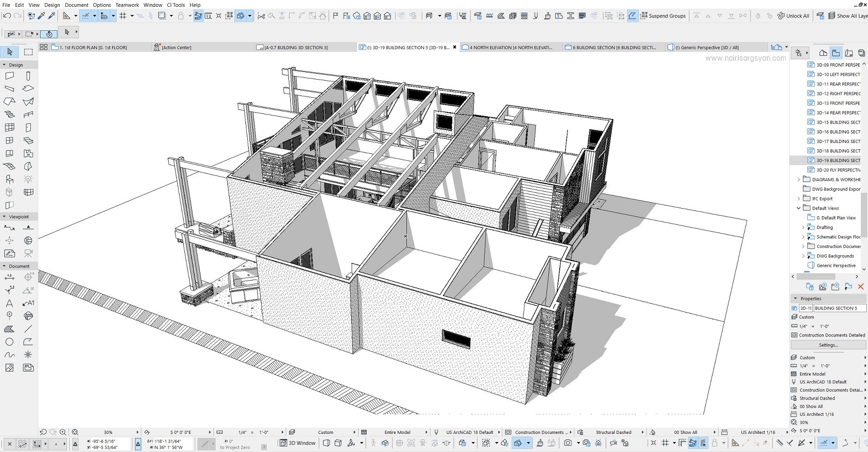Select the Fill tool
The image size is (868, 452).
[9, 329]
